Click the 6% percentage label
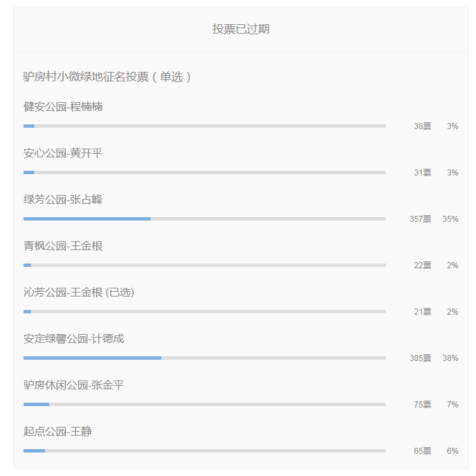 [452, 451]
